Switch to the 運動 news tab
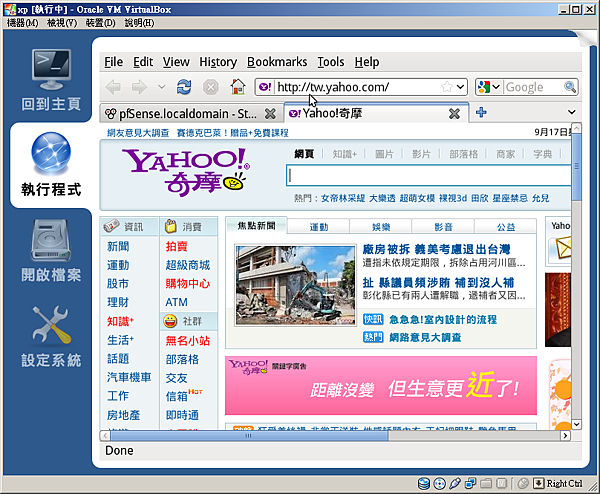The height and width of the screenshot is (494, 600). 319,227
